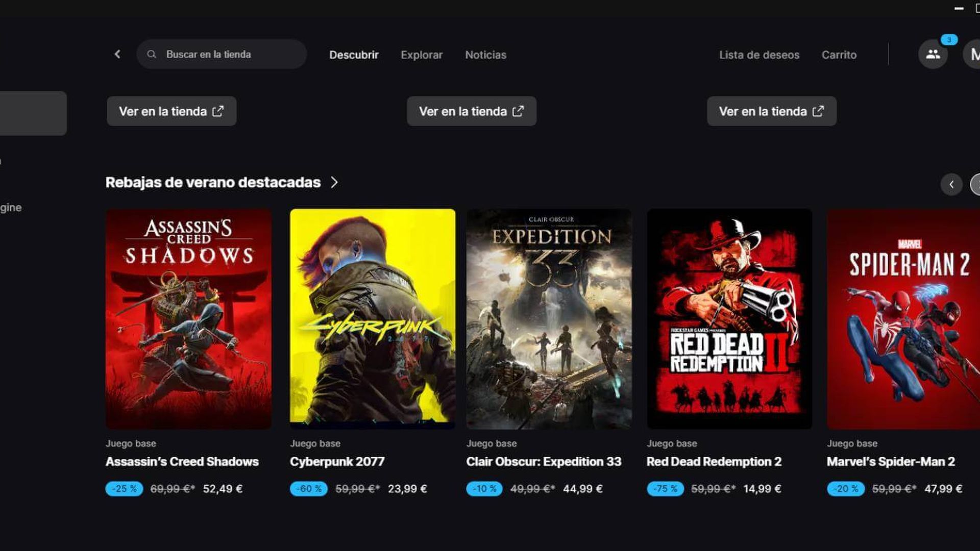Click the middle Ver en la tienda button
The image size is (980, 551).
coord(471,111)
